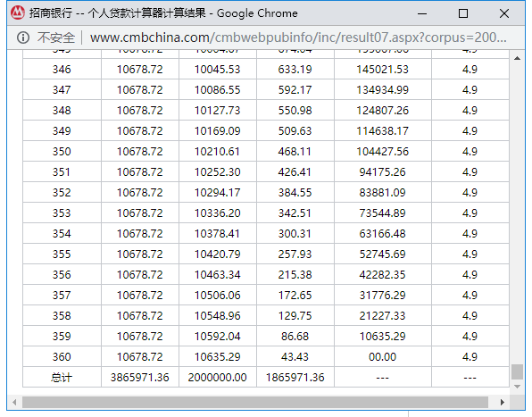Select period number 357 cell
The width and height of the screenshot is (532, 417).
[x=62, y=296]
